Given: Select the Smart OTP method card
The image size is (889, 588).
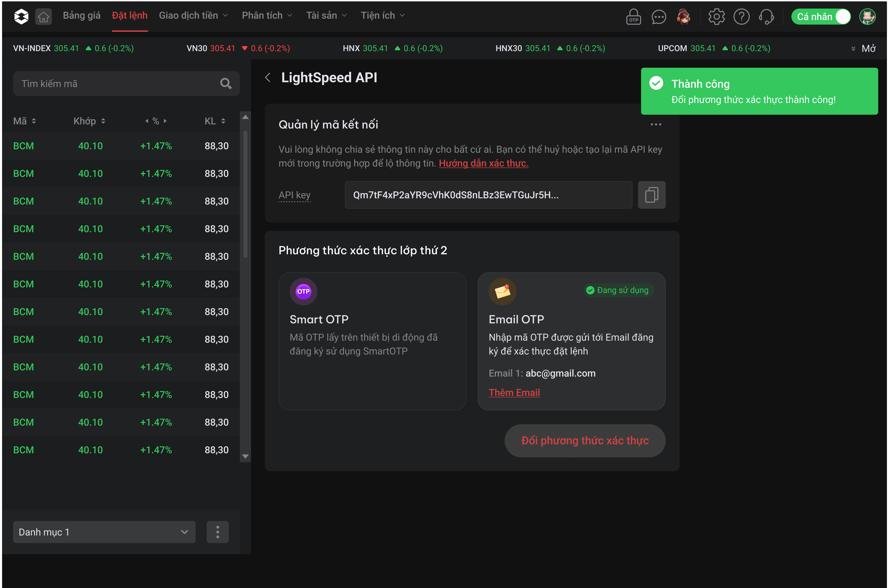Looking at the screenshot, I should (x=372, y=341).
